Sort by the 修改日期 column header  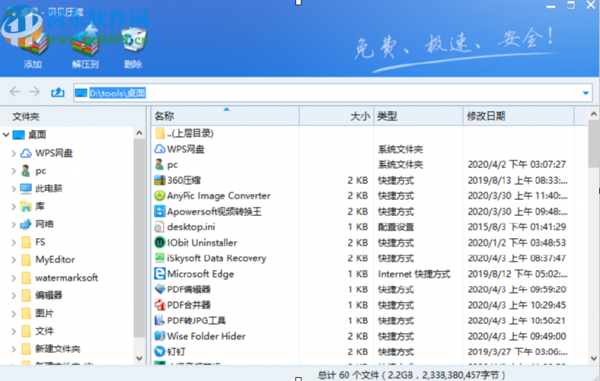click(518, 116)
